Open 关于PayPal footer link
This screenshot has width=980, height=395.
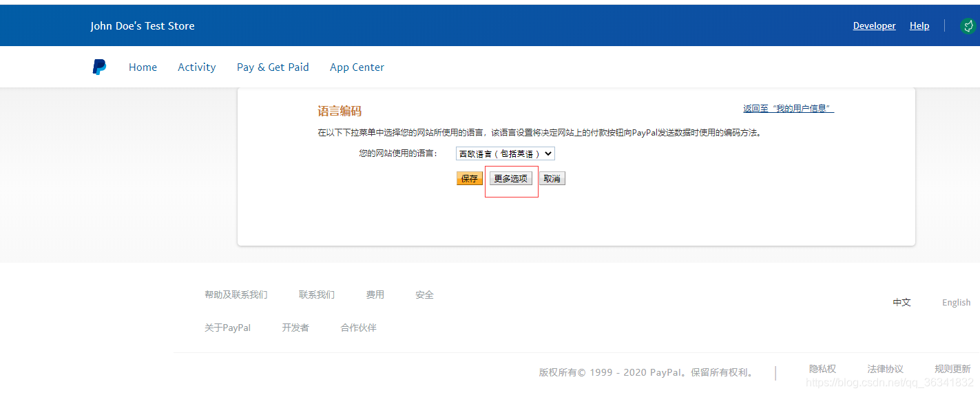[228, 328]
